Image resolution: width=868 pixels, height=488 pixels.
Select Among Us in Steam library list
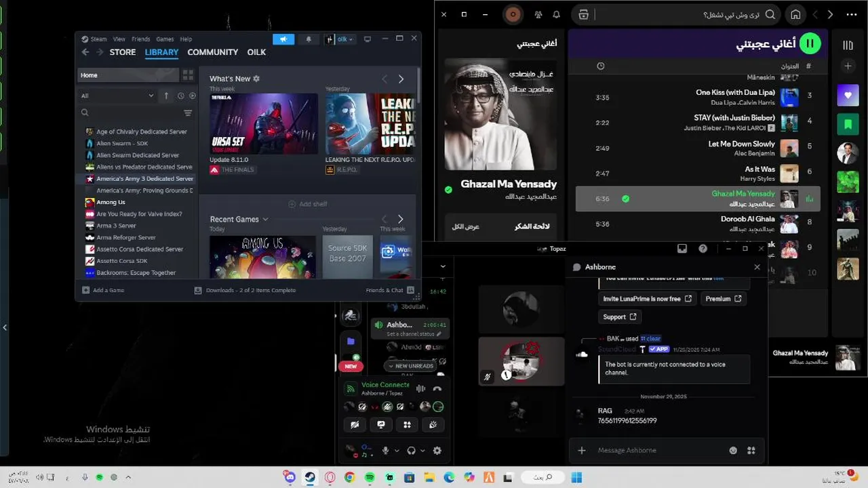pos(111,202)
